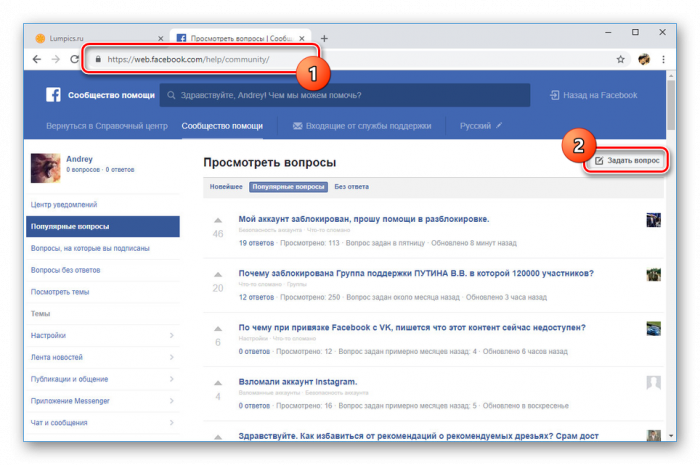Screen dimensions: 700x465
Task: Select Входящие от службы поддержки menu item
Action: [361, 126]
